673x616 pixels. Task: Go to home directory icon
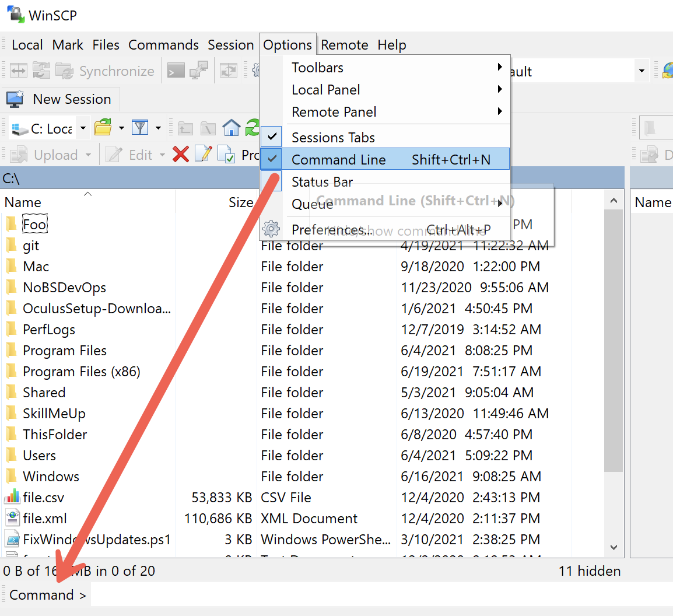tap(232, 128)
